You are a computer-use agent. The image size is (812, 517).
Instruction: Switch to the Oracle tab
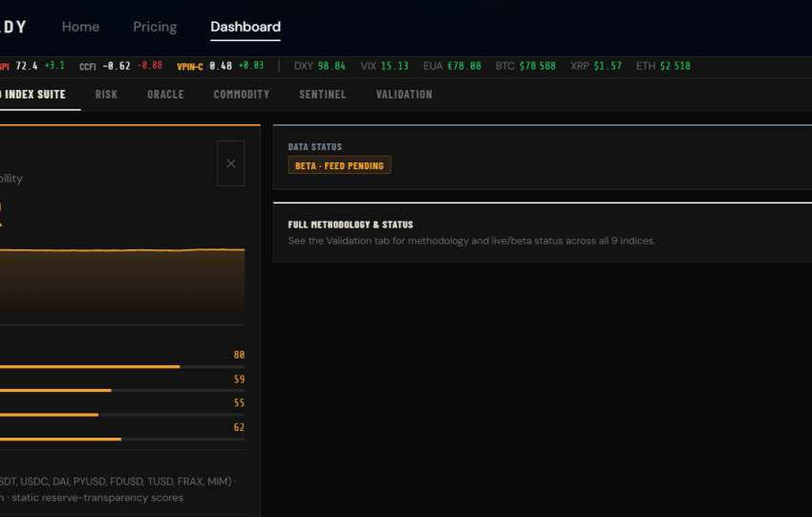tap(165, 95)
